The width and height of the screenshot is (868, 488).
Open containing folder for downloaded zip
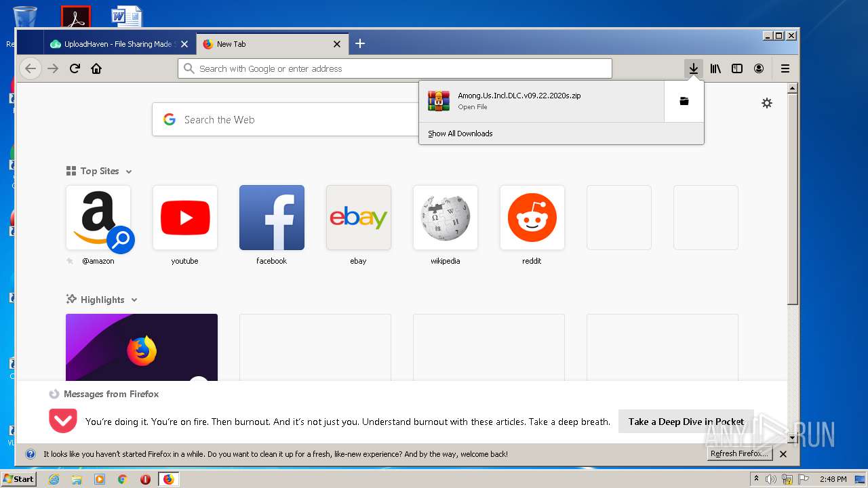[684, 101]
